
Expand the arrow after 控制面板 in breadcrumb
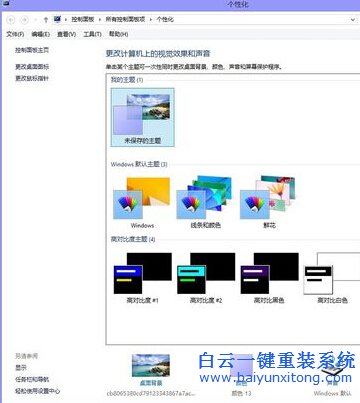[x=100, y=20]
